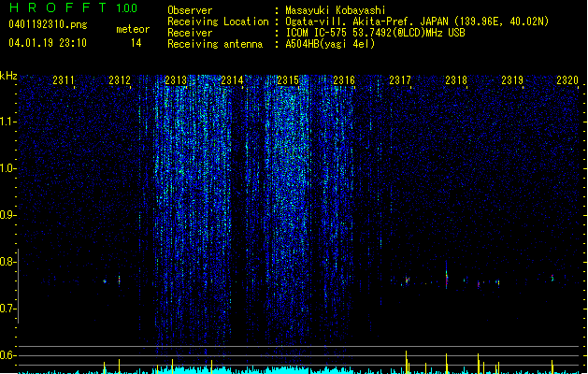This screenshot has height=374, width=588.
Task: Select the filename 0401192310.png
Action: [48, 25]
